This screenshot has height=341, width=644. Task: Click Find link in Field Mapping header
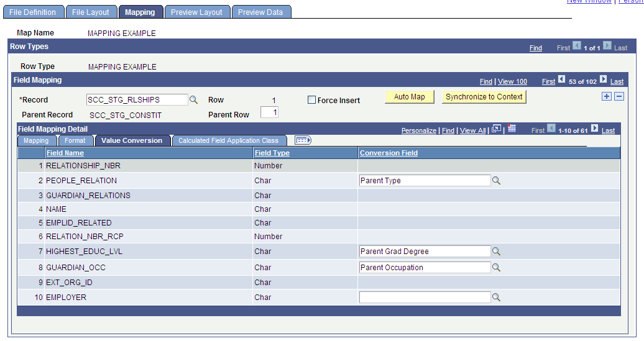(x=486, y=81)
